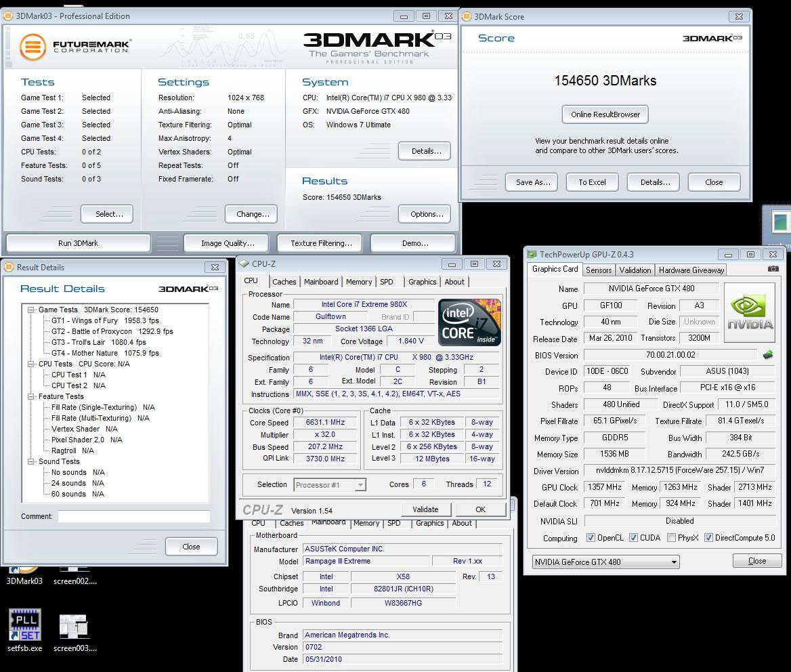This screenshot has width=791, height=672.
Task: Open the Memory tab in CPU-Z
Action: tap(358, 282)
